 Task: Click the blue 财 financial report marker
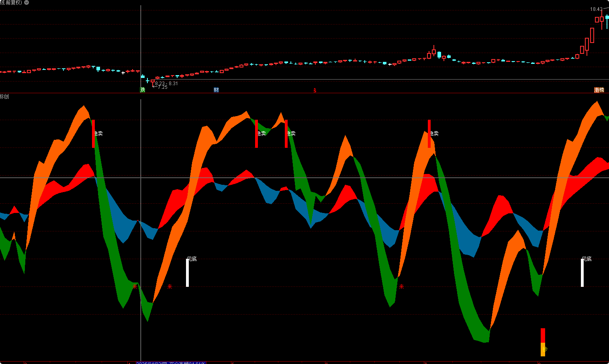pyautogui.click(x=216, y=90)
